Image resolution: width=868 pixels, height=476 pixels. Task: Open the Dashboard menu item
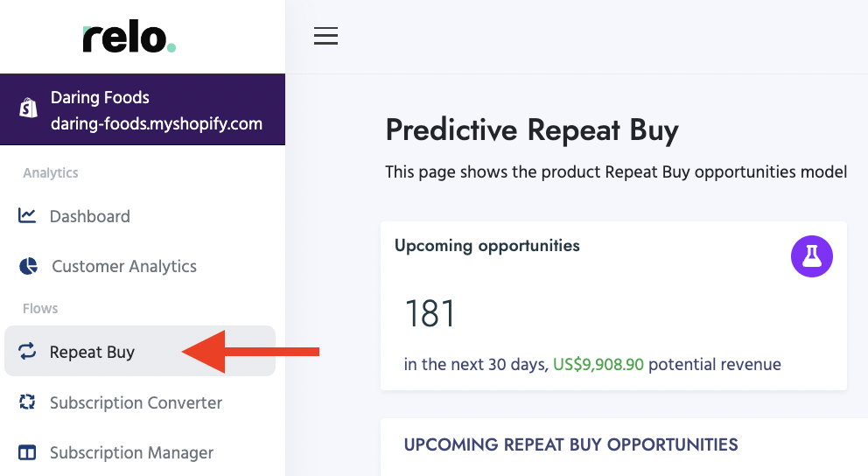(x=89, y=216)
